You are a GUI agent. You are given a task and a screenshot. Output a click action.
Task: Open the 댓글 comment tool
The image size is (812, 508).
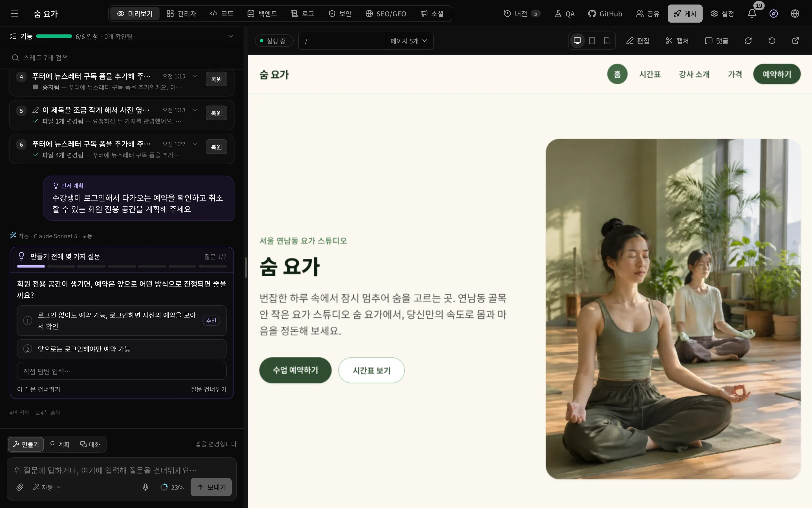716,41
